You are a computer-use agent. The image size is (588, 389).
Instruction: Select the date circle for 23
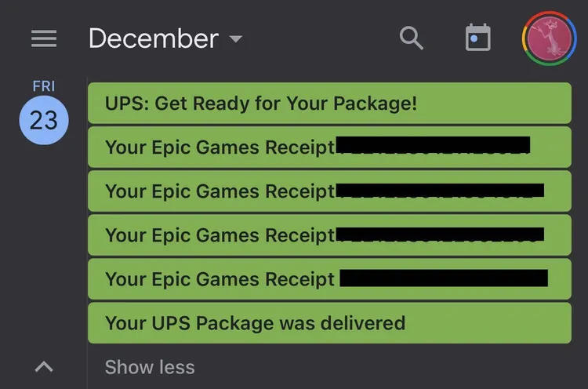click(44, 120)
